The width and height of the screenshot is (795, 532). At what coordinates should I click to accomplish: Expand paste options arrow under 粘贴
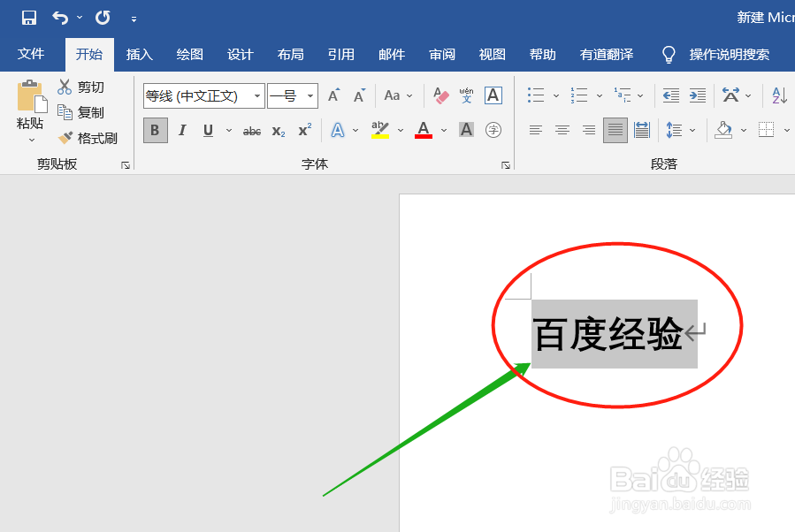(32, 140)
